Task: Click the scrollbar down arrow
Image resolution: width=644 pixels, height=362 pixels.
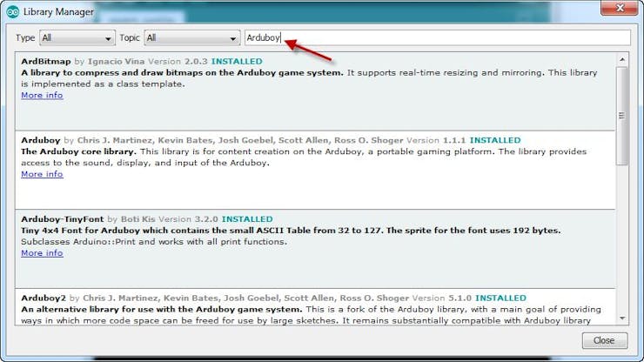Action: pyautogui.click(x=622, y=318)
